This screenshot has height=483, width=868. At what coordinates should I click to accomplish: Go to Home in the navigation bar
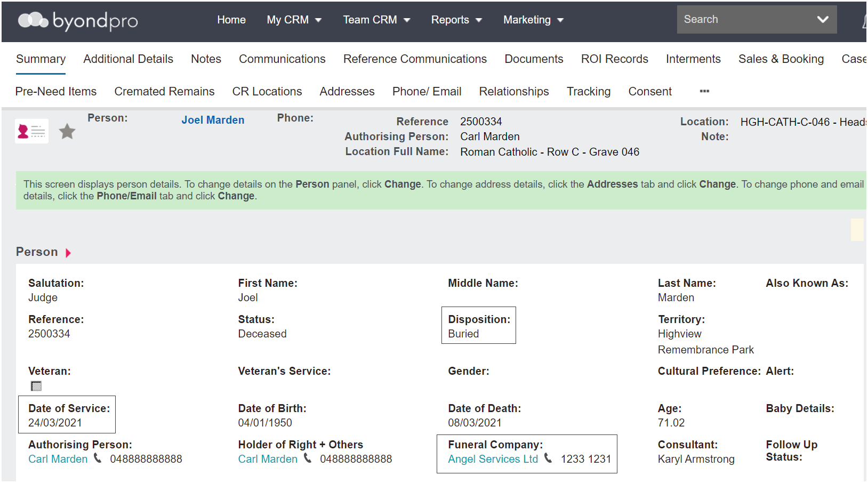click(x=231, y=20)
